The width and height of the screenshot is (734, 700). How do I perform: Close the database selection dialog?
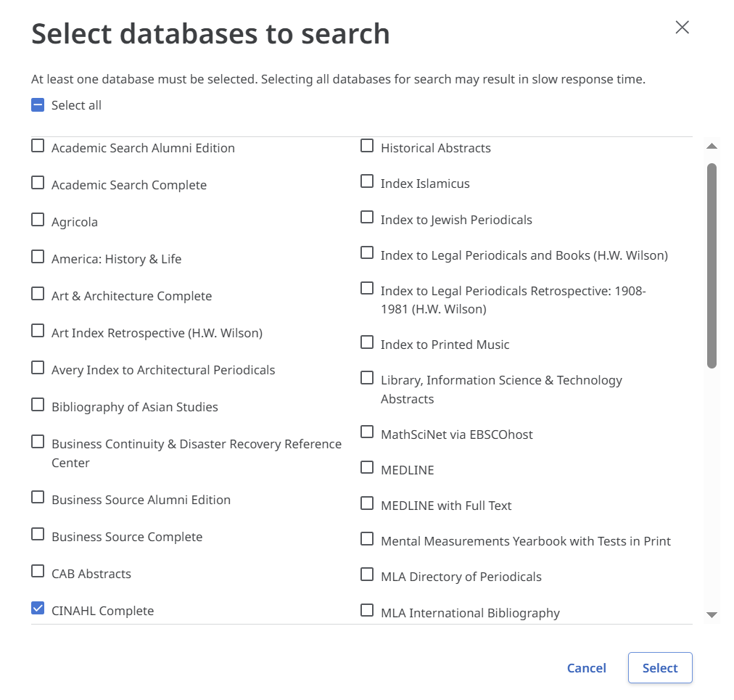pyautogui.click(x=682, y=28)
